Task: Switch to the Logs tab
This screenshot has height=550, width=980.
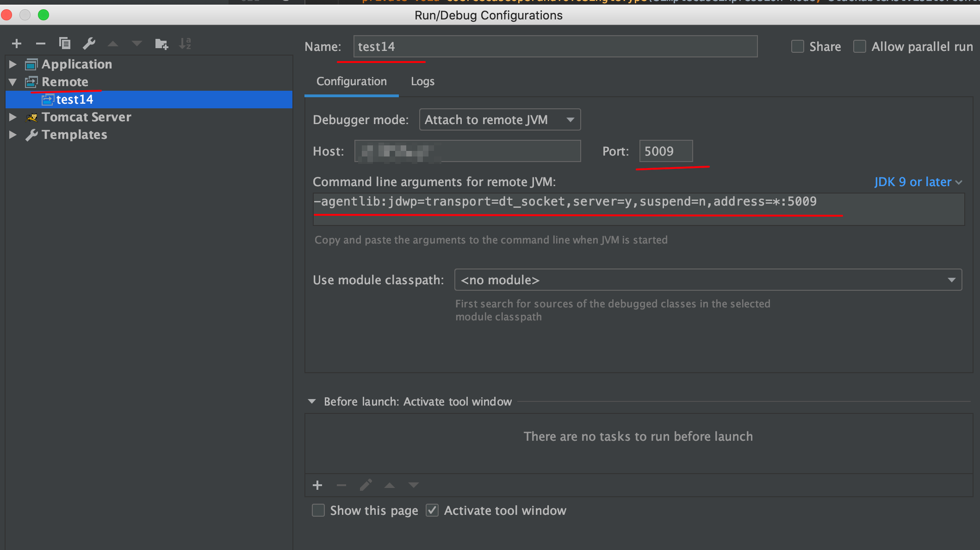Action: [x=422, y=80]
